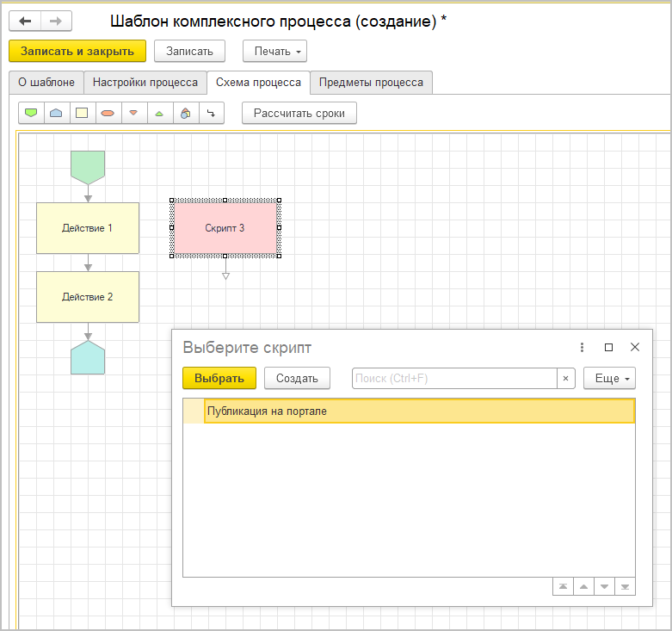Select the red downward triangle tool
The image size is (672, 631).
[x=133, y=114]
